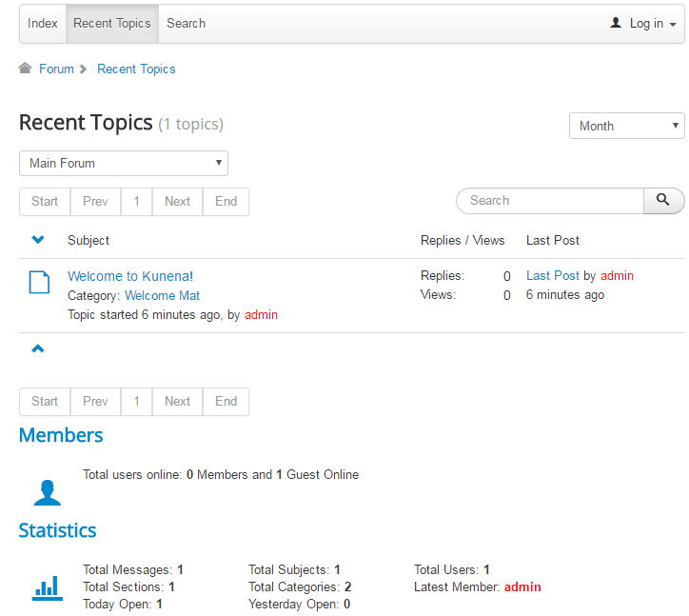Click the Last Post link
Image resolution: width=689 pixels, height=616 pixels.
coord(552,275)
